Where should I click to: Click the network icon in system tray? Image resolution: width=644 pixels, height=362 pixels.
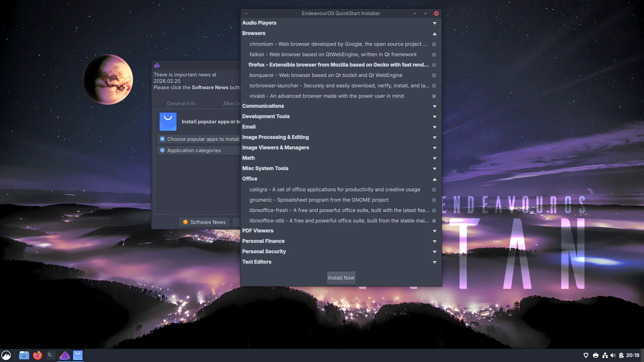click(605, 355)
